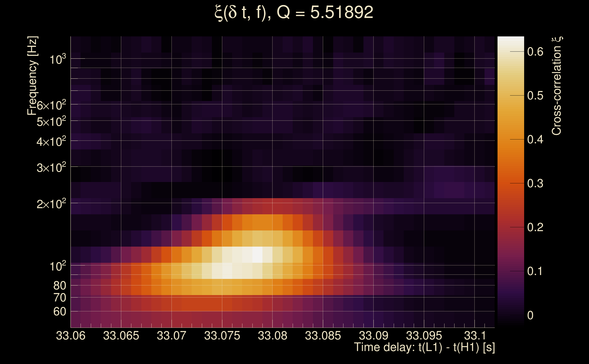The height and width of the screenshot is (364, 589).
Task: Click the 0.5 tick label on the colorbar
Action: click(x=535, y=96)
